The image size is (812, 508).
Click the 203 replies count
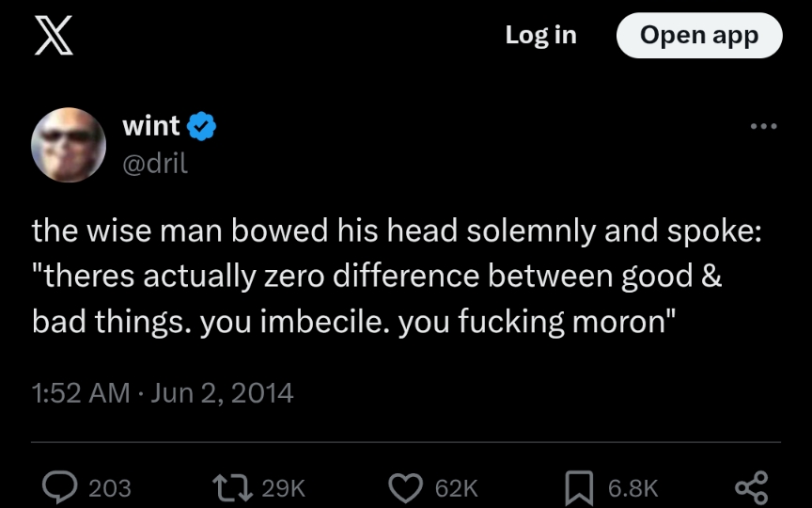pos(110,488)
